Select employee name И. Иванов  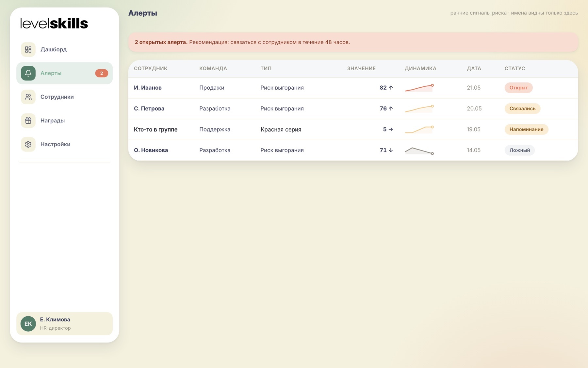tap(148, 88)
